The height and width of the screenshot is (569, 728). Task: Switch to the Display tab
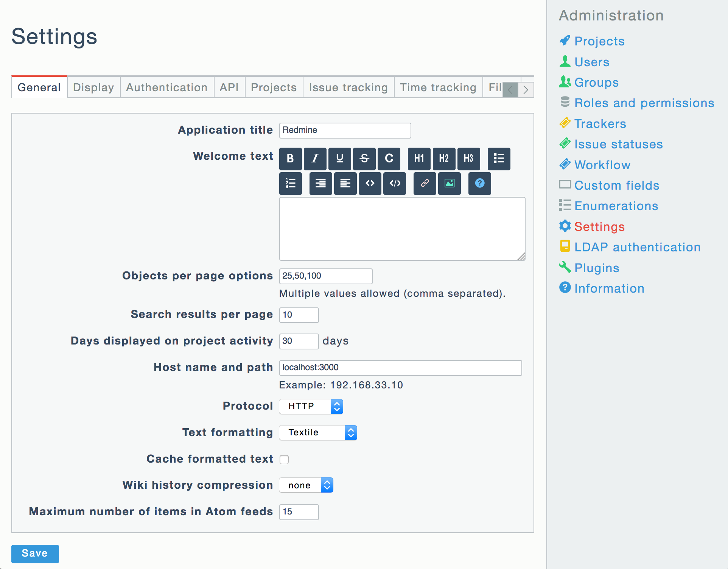[94, 87]
